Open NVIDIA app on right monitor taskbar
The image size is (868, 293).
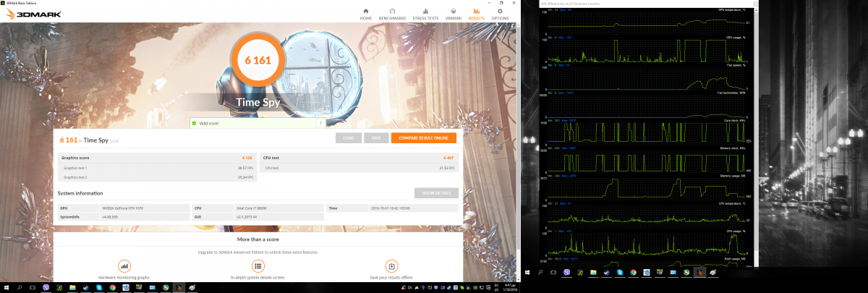(x=580, y=273)
